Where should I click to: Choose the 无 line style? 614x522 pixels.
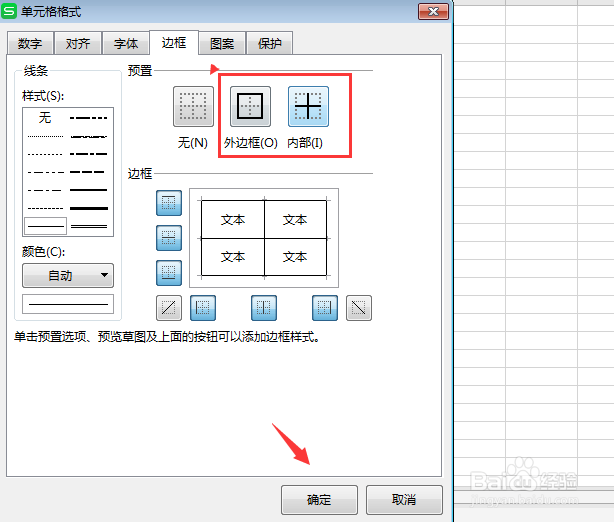[45, 117]
